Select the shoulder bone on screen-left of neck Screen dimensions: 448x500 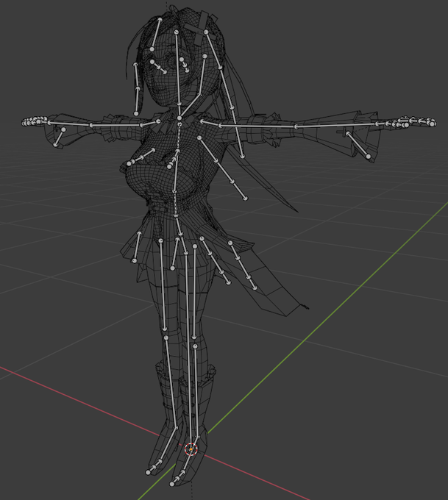[150, 123]
